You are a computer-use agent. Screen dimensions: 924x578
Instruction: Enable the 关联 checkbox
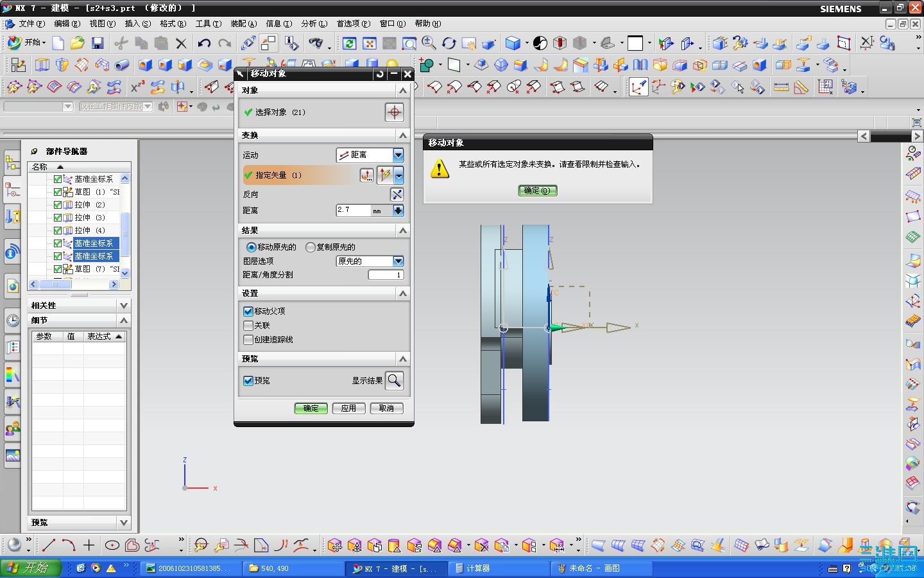click(x=248, y=326)
